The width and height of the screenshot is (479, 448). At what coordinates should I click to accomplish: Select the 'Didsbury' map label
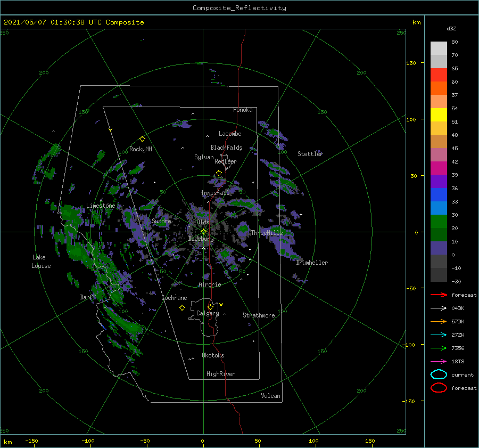tap(201, 239)
